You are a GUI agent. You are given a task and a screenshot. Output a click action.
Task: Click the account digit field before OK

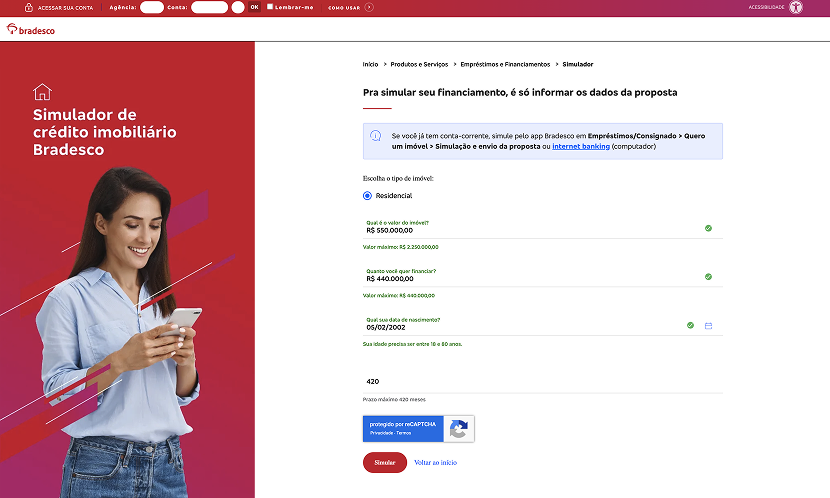coord(238,7)
